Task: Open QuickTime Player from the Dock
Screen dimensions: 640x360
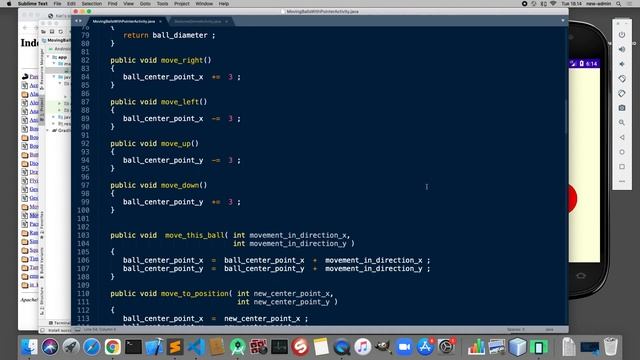Action: (x=342, y=347)
